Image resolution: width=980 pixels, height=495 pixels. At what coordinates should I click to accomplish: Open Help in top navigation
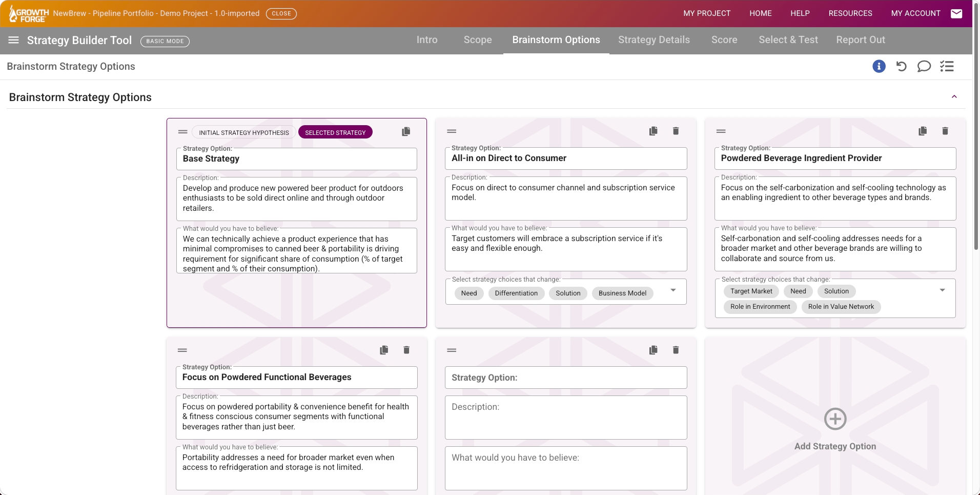point(800,13)
